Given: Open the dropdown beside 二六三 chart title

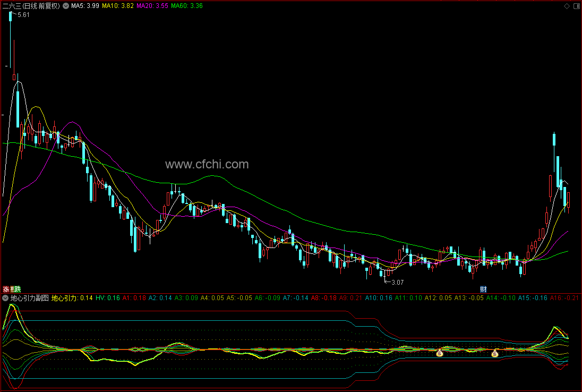Looking at the screenshot, I should 66,6.
